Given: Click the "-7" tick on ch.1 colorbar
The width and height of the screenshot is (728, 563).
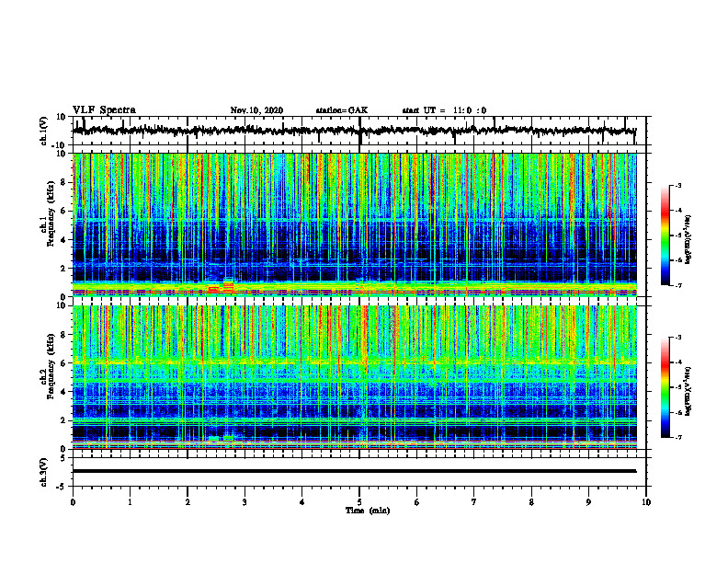Looking at the screenshot, I should 678,285.
